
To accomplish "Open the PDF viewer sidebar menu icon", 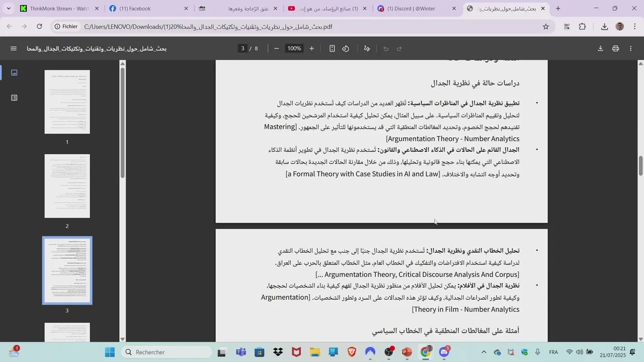I will [x=14, y=49].
